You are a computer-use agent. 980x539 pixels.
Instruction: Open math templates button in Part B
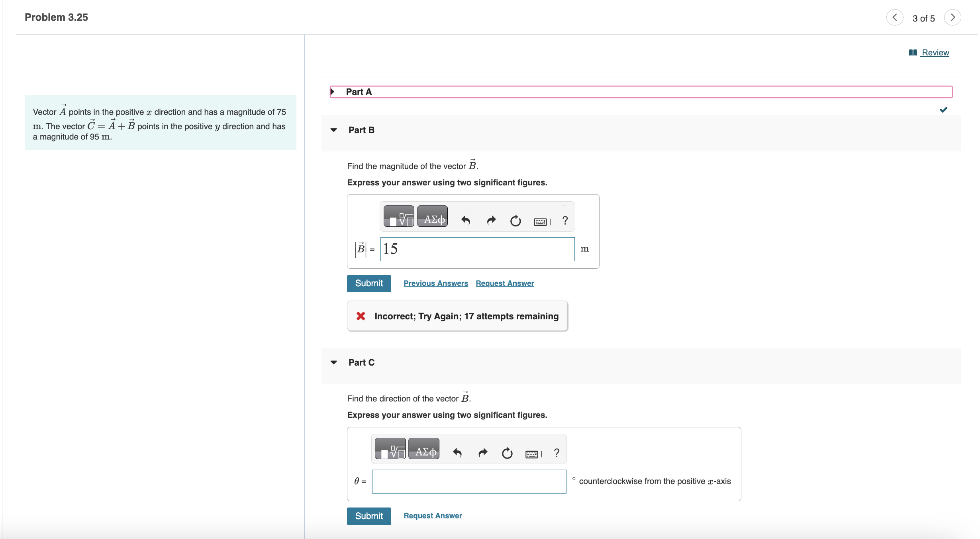[399, 216]
